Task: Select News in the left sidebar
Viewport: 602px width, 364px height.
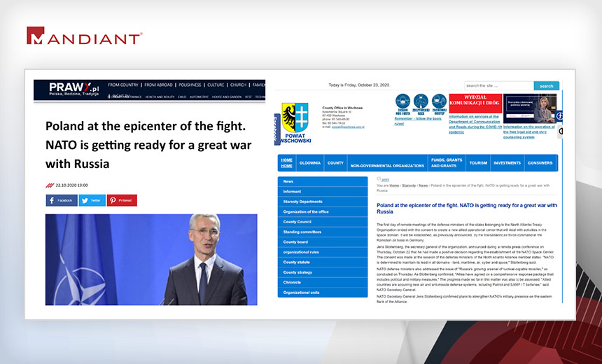Action: tap(323, 181)
